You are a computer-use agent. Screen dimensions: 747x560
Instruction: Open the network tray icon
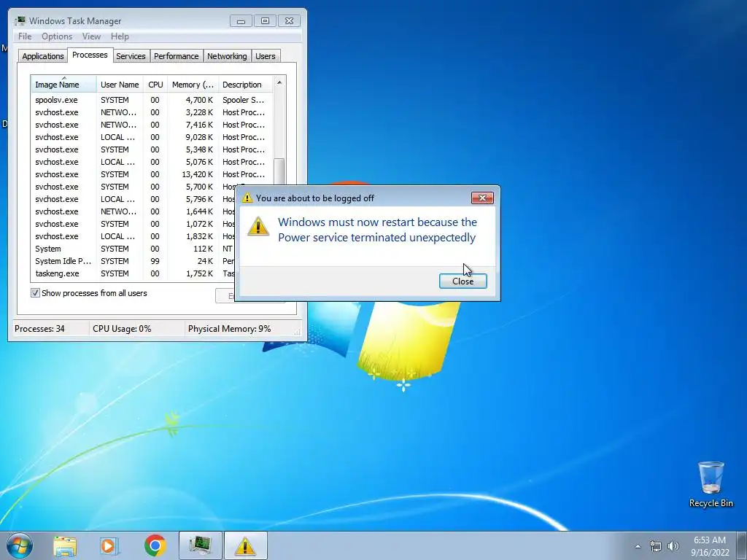[656, 546]
